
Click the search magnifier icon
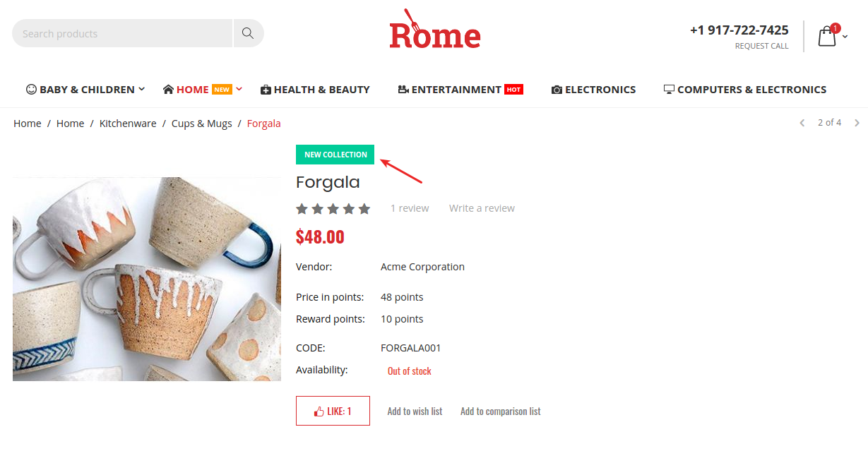click(248, 33)
